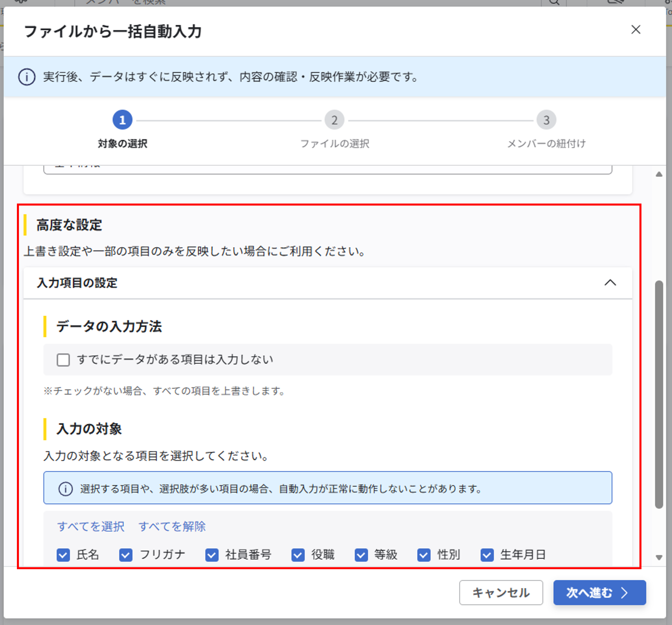
Task: Click the scroll down arrow of the dialog
Action: coord(659,557)
